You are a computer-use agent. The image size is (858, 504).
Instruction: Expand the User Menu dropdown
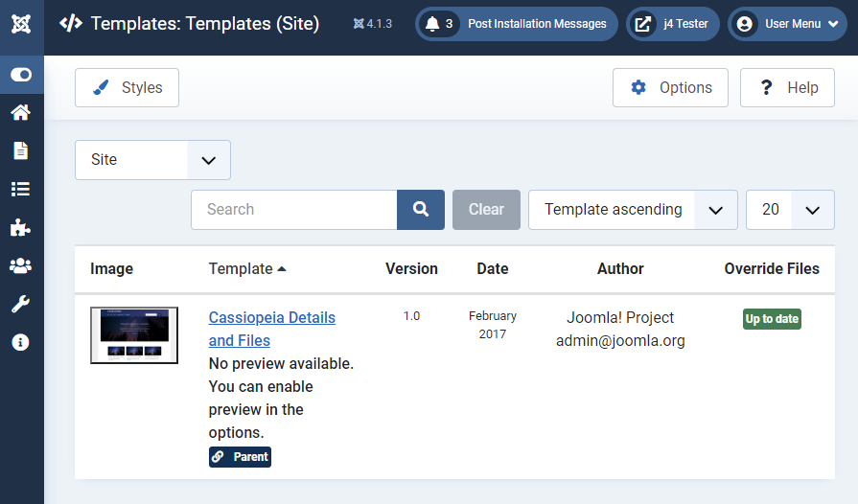coord(787,24)
